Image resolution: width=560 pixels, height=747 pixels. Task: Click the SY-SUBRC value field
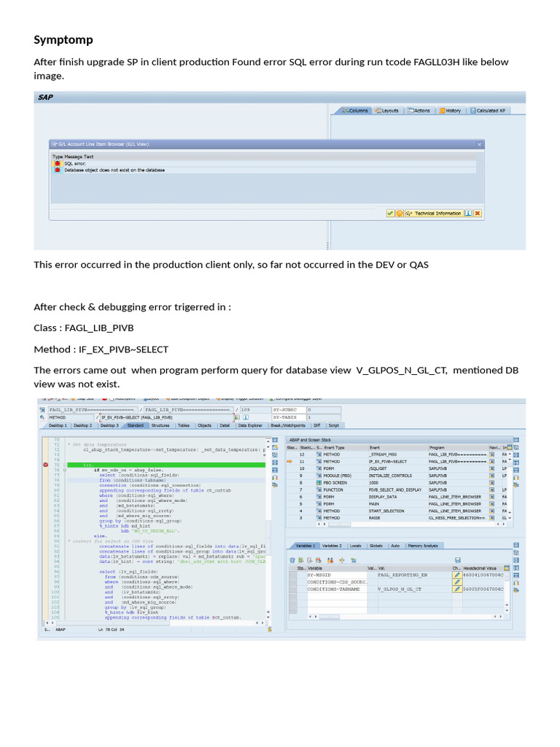(323, 410)
